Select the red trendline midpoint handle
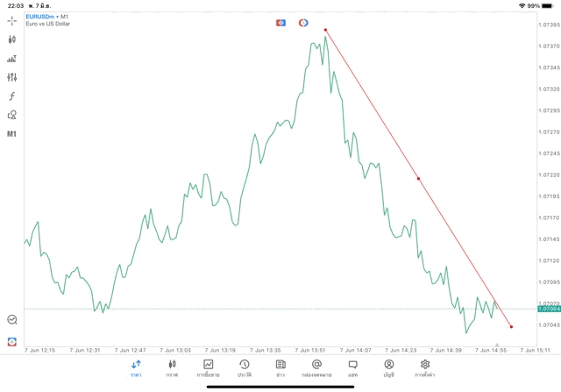561x392 pixels. coord(418,178)
